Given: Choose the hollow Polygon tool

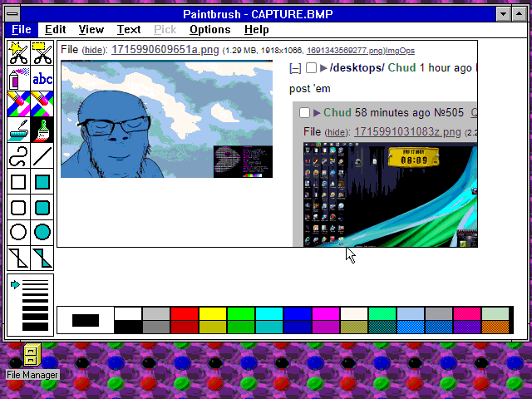Looking at the screenshot, I should click(x=18, y=258).
